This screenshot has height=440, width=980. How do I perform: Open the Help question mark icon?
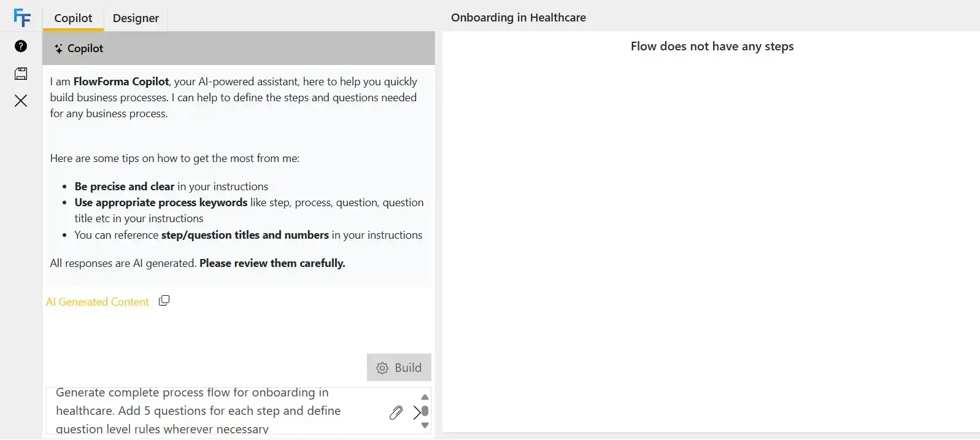point(20,46)
